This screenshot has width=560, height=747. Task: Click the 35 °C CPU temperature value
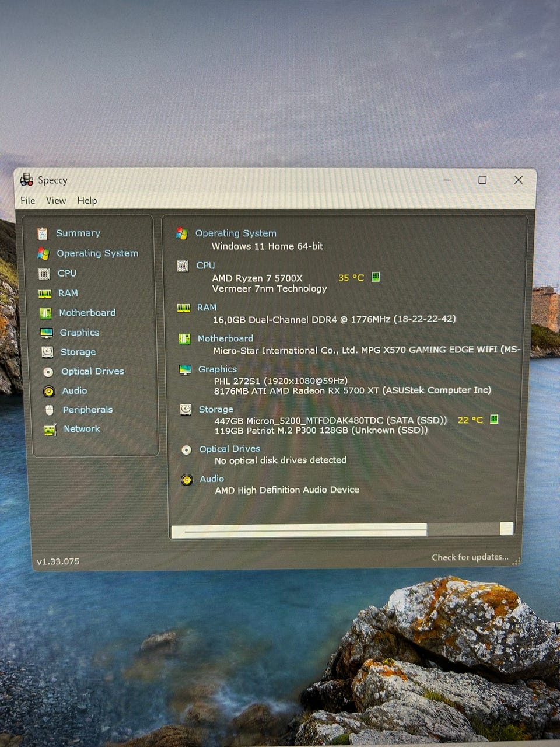coord(351,278)
